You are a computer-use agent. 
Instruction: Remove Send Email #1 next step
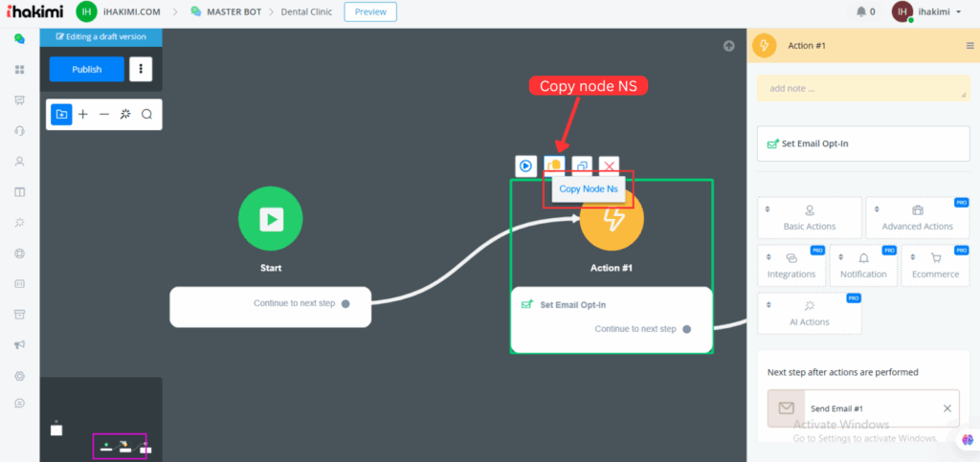pos(947,408)
